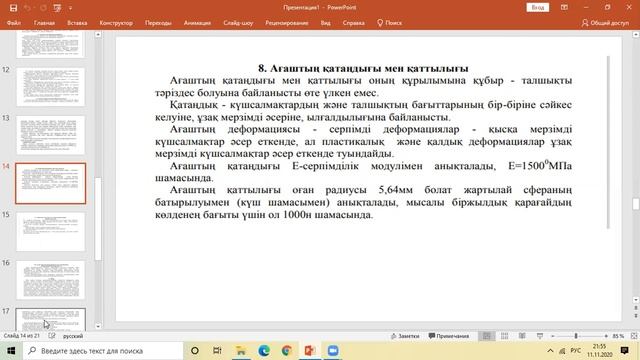Open Task View icon on taskbar

click(x=217, y=351)
